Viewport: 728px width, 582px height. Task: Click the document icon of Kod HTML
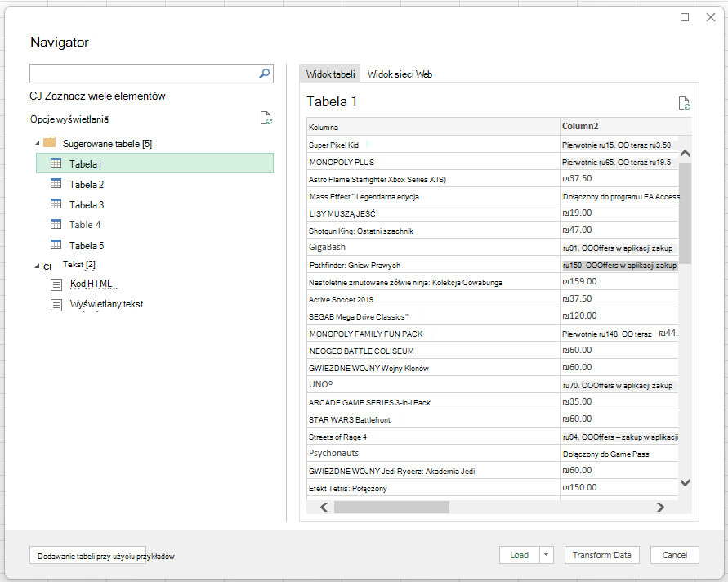(56, 284)
